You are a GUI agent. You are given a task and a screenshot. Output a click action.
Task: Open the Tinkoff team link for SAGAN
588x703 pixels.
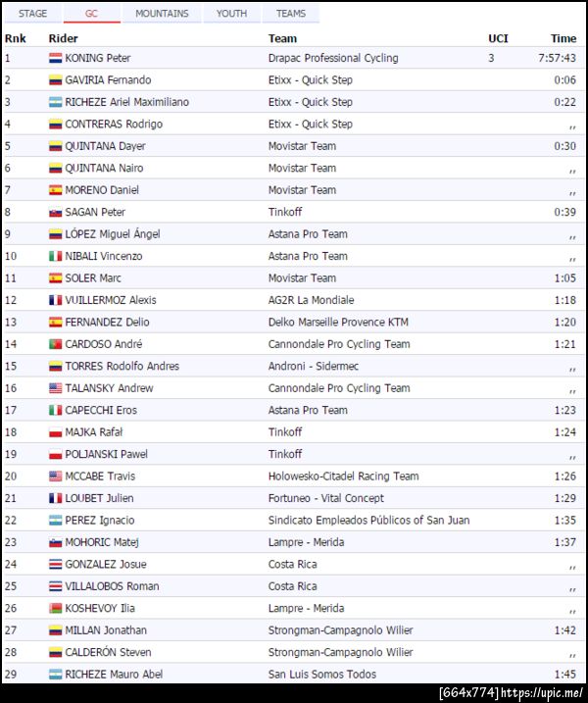pos(285,212)
